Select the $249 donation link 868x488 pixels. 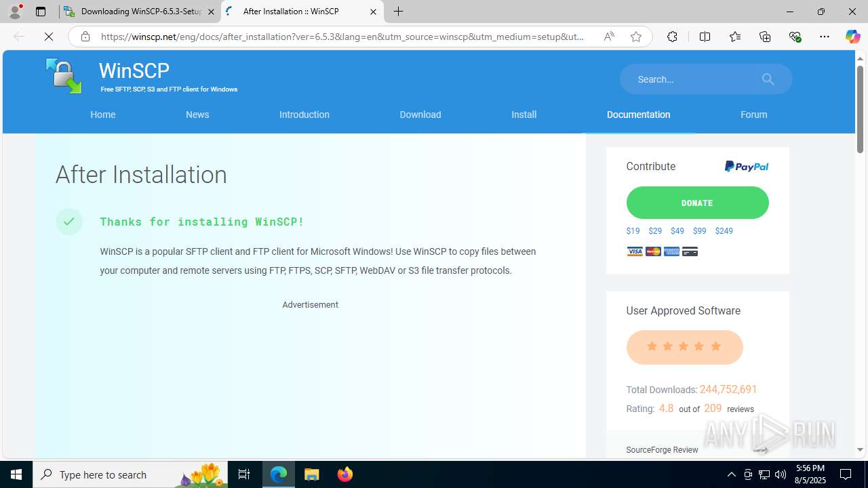[x=724, y=231]
